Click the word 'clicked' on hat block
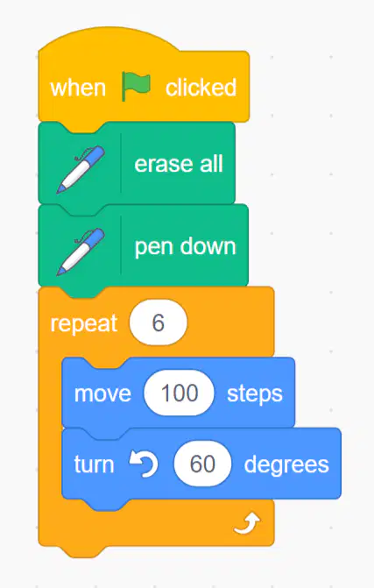The height and width of the screenshot is (588, 374). tap(201, 88)
